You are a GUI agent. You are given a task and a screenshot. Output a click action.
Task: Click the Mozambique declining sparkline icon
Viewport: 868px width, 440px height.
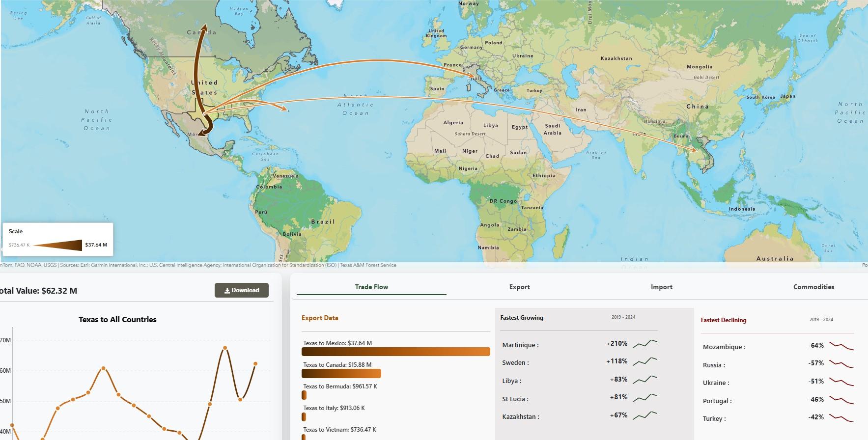[841, 346]
